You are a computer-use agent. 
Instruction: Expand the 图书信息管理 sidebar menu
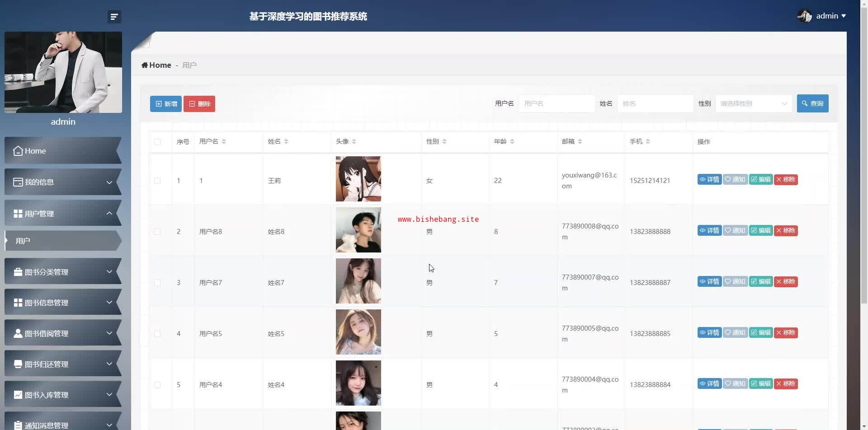pyautogui.click(x=63, y=302)
